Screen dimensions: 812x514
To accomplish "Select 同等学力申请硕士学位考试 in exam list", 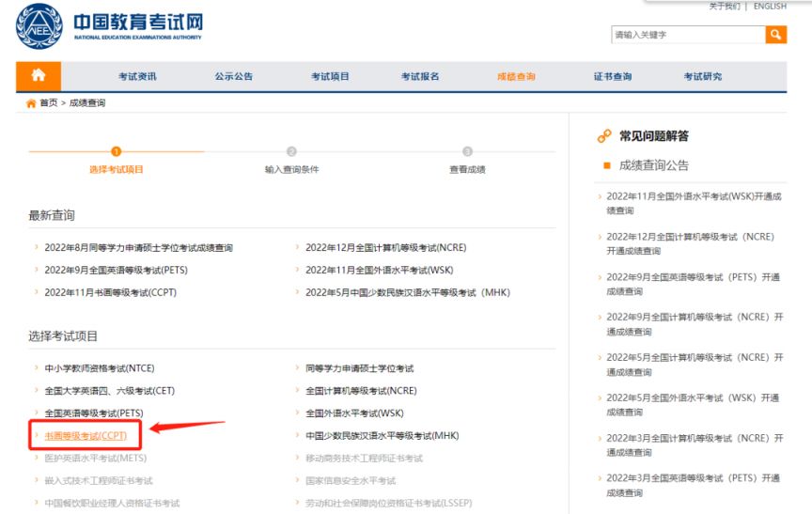I will point(359,368).
